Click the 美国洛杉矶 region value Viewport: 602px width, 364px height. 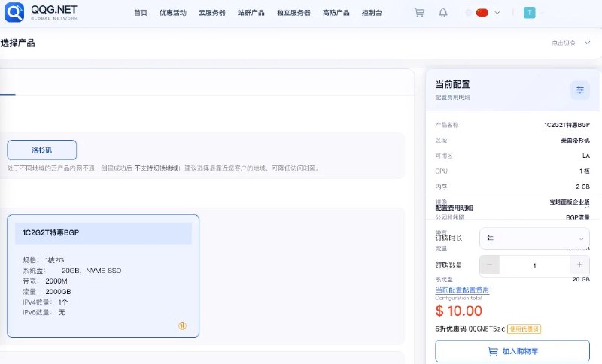coord(575,141)
